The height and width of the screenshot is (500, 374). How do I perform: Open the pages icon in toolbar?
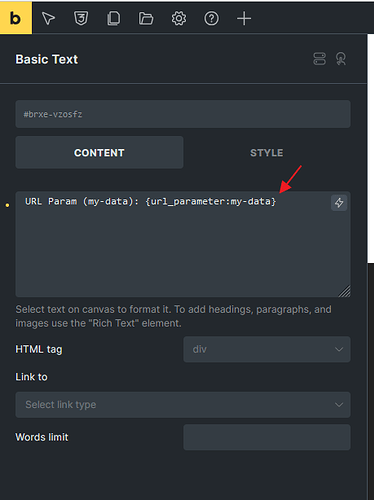114,18
